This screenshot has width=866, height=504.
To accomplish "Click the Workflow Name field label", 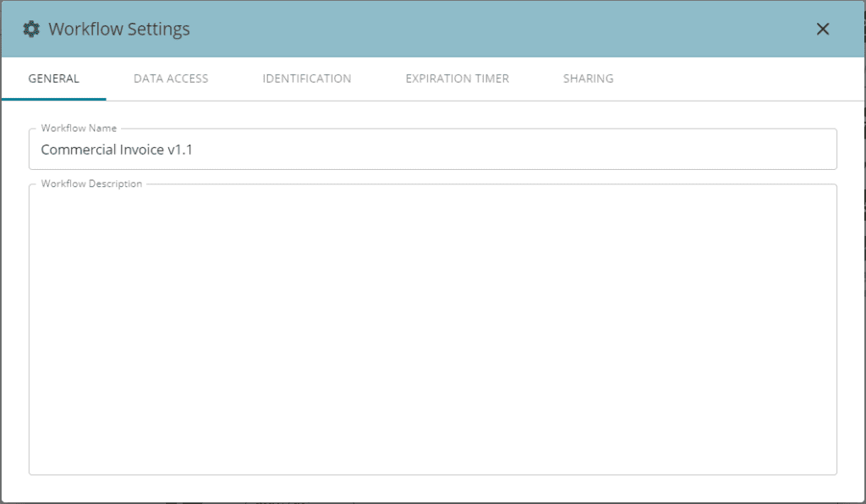I will tap(79, 128).
